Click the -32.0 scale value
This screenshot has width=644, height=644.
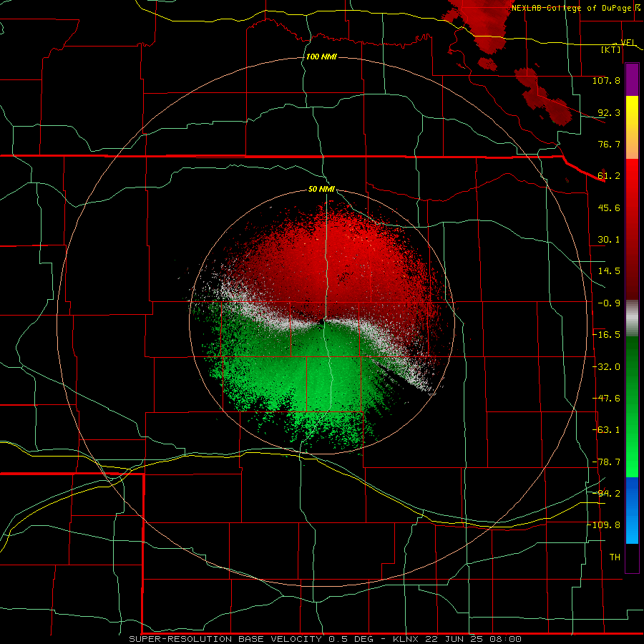606,367
